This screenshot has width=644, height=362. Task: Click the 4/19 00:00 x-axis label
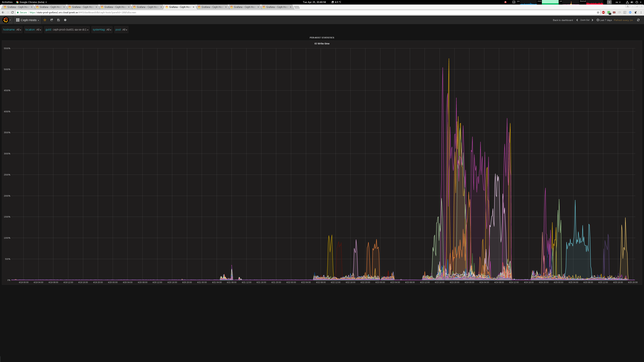[23, 282]
